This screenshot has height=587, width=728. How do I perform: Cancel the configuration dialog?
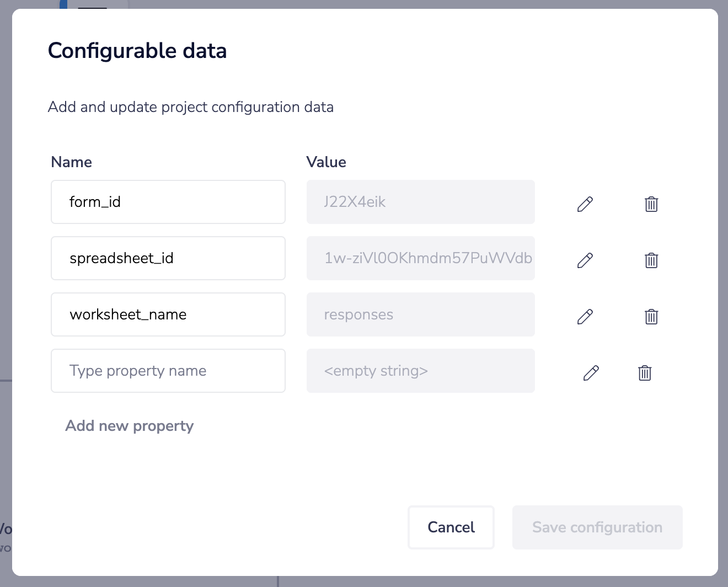(451, 527)
